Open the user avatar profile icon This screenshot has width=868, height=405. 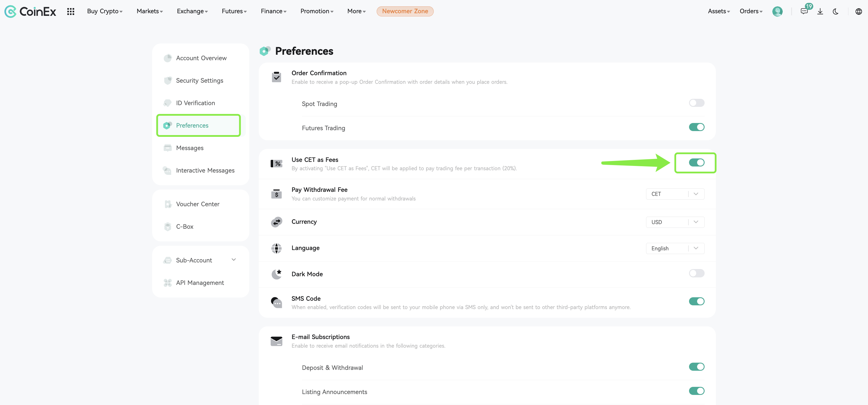click(x=777, y=12)
